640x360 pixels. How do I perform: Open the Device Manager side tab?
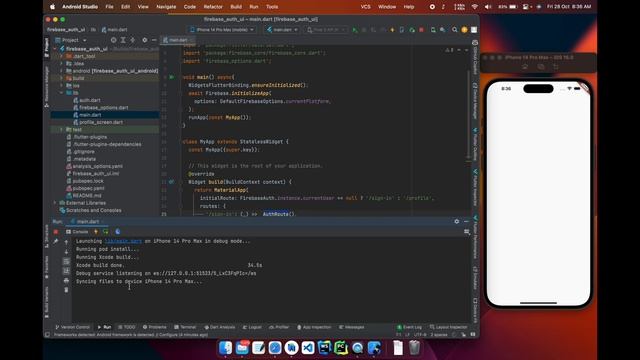pyautogui.click(x=475, y=101)
